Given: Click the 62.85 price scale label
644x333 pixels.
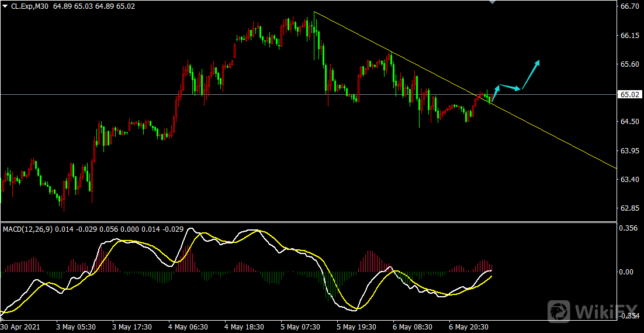Looking at the screenshot, I should point(630,208).
